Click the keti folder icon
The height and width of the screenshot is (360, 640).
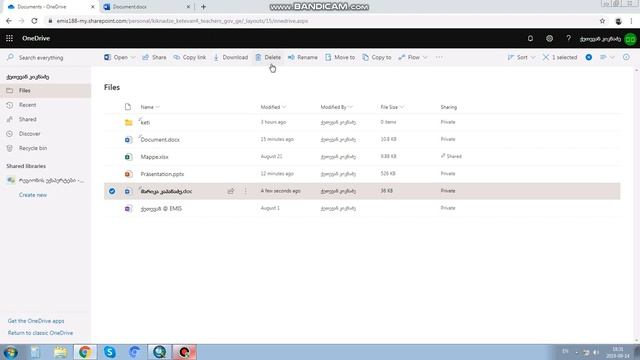(128, 122)
